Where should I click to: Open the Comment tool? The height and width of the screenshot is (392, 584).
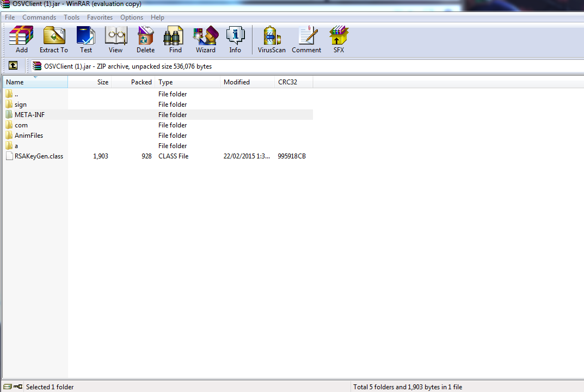pos(309,35)
